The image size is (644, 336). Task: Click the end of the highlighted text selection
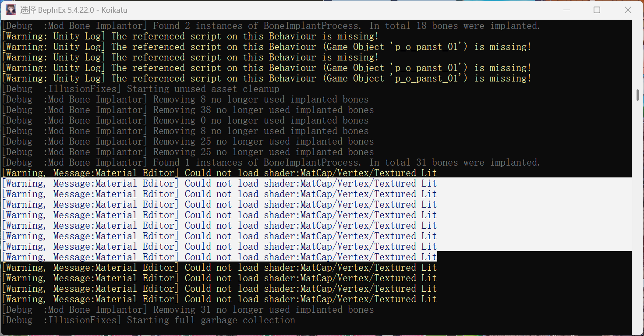click(436, 257)
